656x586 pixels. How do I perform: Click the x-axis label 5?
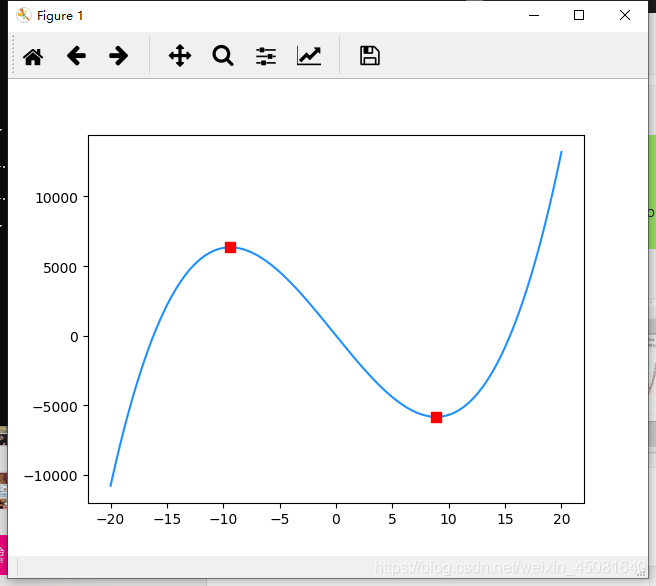tap(392, 519)
